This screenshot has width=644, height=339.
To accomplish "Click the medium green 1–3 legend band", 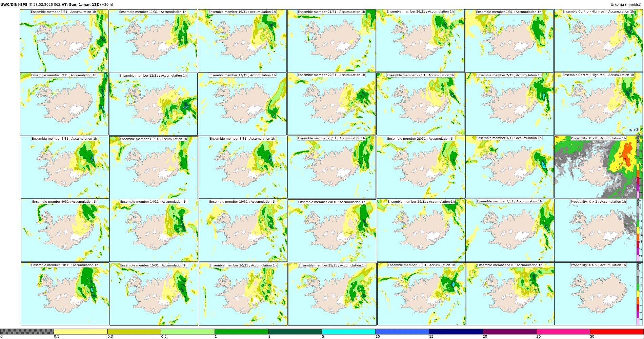I will click(x=241, y=332).
